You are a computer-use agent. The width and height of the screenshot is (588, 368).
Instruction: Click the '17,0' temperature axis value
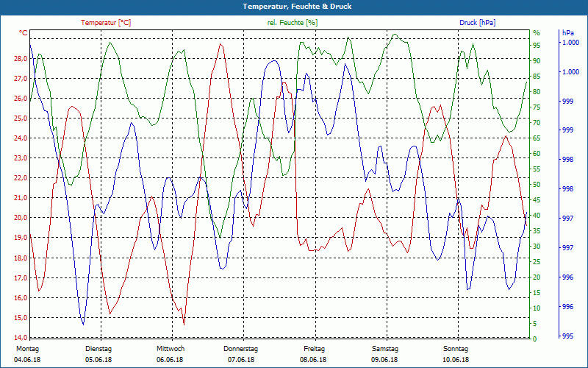(21, 278)
